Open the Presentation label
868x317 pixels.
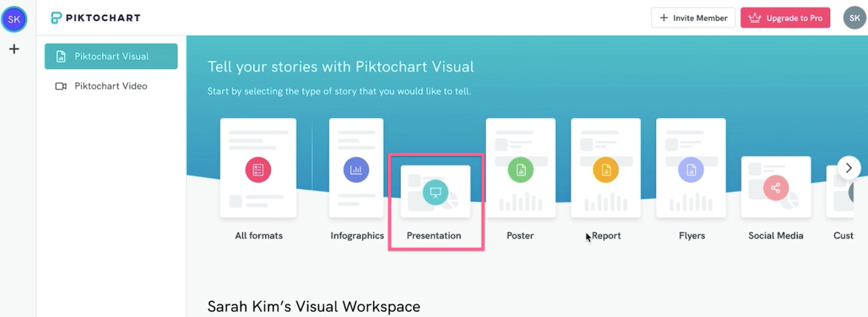(x=434, y=236)
